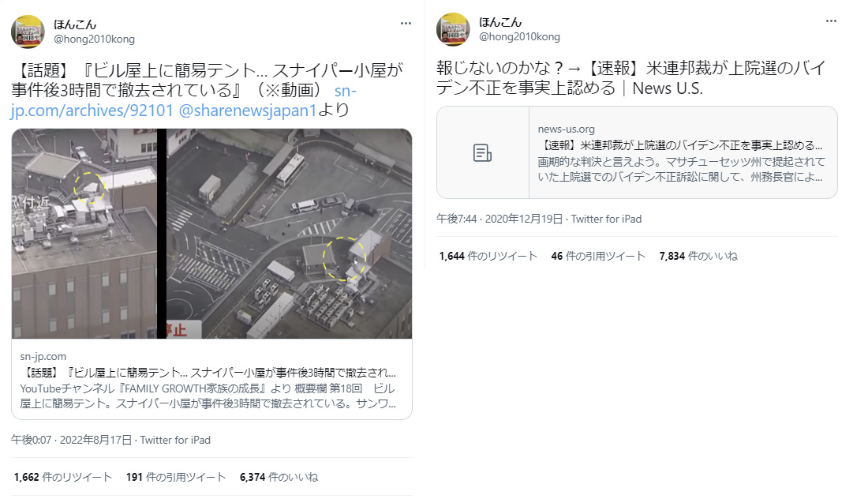The image size is (868, 499).
Task: Open the sn-jp.com link card title
Action: click(208, 372)
